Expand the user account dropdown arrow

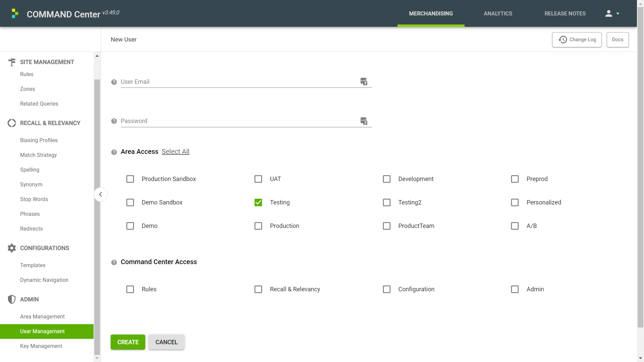(x=618, y=14)
